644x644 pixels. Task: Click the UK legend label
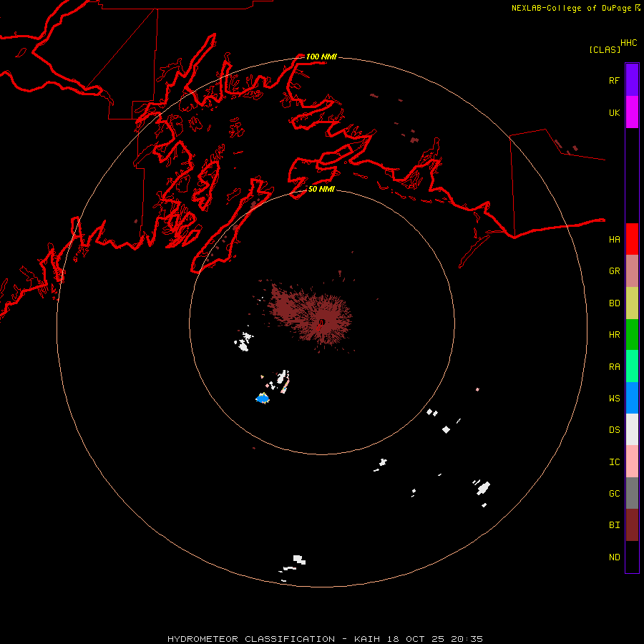[614, 112]
